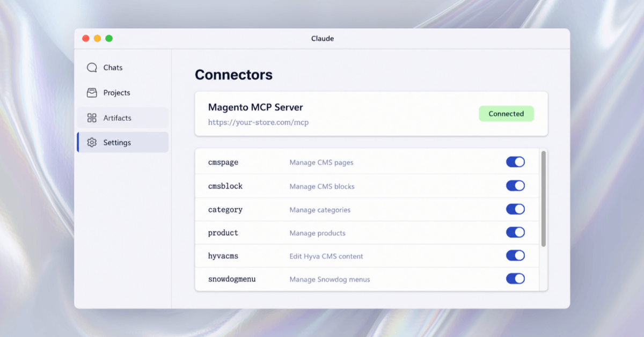
Task: Click the Projects box icon
Action: (x=92, y=93)
